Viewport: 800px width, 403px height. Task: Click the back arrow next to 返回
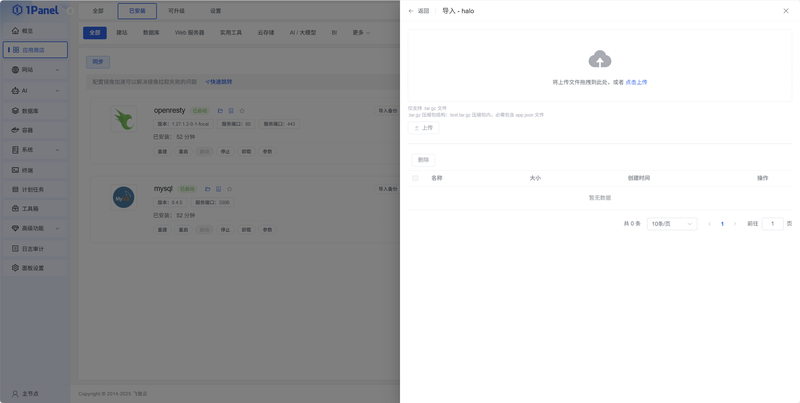click(x=411, y=11)
